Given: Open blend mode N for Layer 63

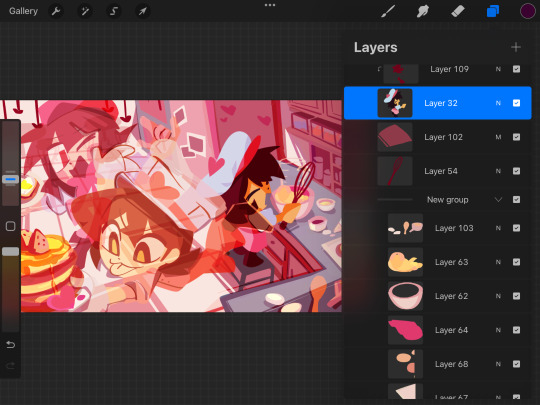Looking at the screenshot, I should coord(498,262).
